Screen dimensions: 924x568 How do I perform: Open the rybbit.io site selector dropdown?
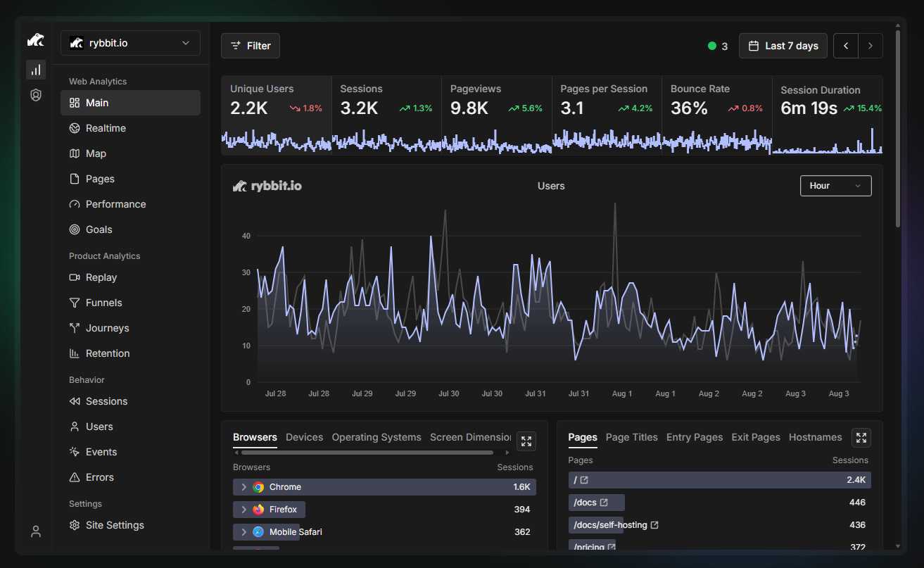130,43
